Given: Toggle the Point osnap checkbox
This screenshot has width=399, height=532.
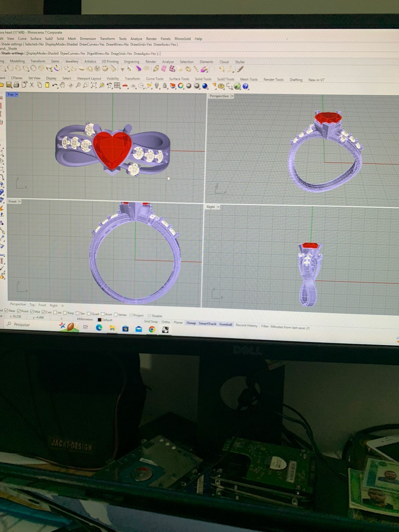Looking at the screenshot, I should [x=19, y=311].
